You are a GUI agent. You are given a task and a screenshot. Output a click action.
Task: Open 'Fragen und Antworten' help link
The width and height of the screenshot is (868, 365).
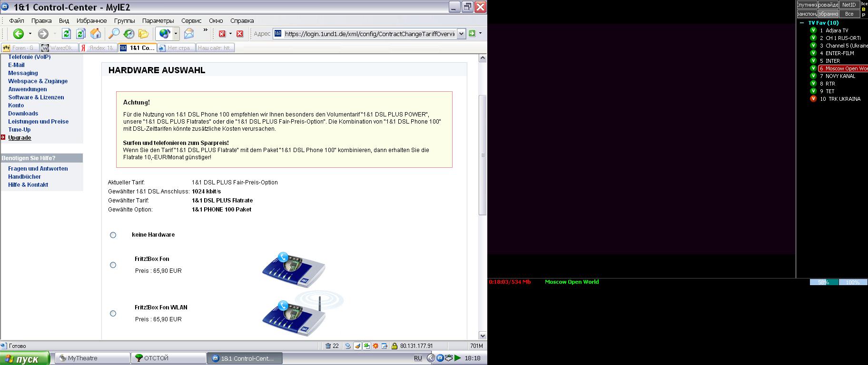click(x=38, y=168)
